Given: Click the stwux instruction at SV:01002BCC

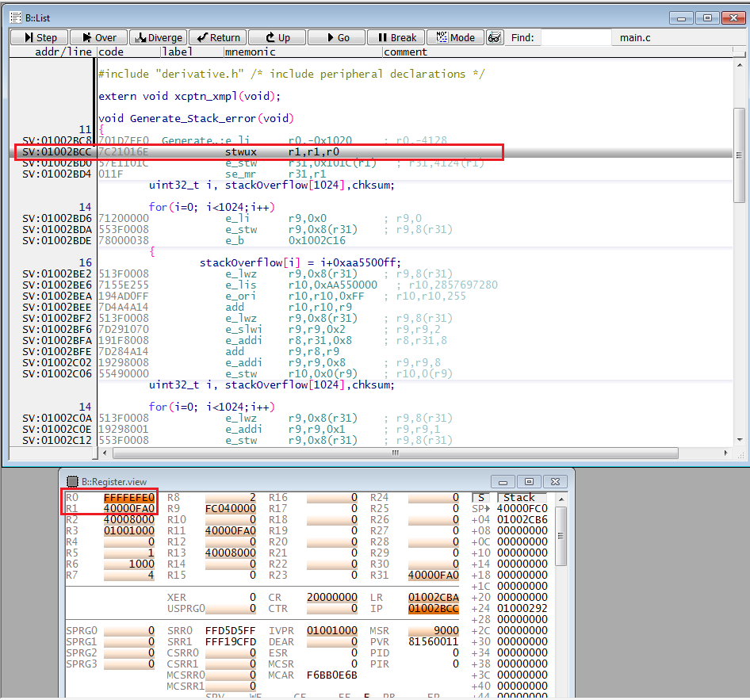Looking at the screenshot, I should pyautogui.click(x=371, y=152).
